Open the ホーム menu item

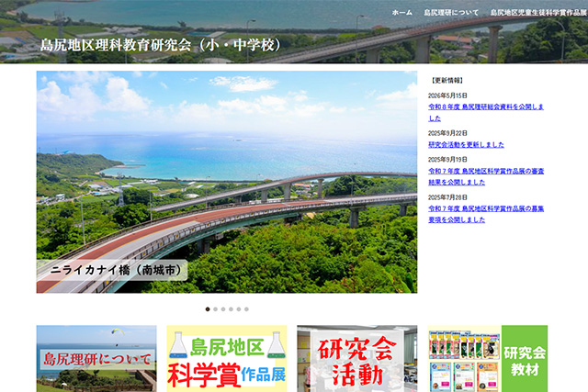[402, 12]
